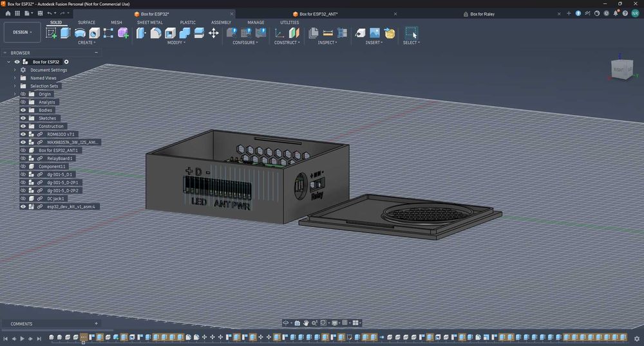The width and height of the screenshot is (644, 346).
Task: Show the RelayBoard:1 component
Action: [x=23, y=158]
